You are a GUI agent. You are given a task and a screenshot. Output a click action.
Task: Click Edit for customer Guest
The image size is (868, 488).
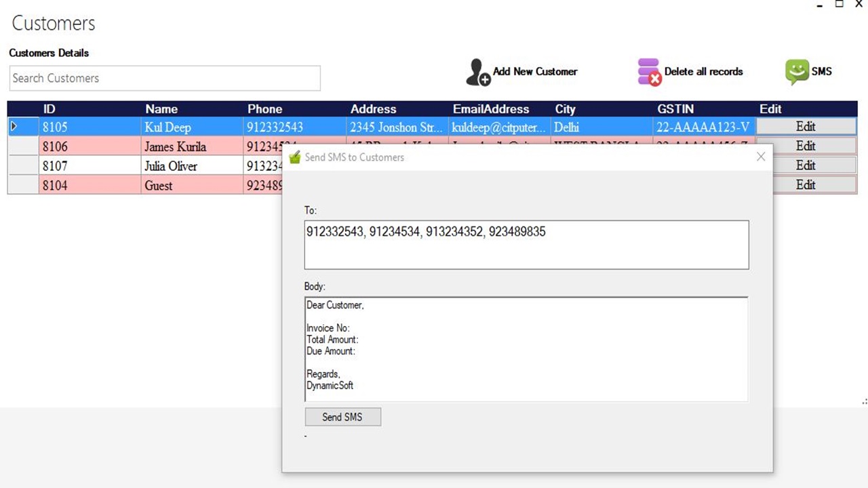(805, 184)
